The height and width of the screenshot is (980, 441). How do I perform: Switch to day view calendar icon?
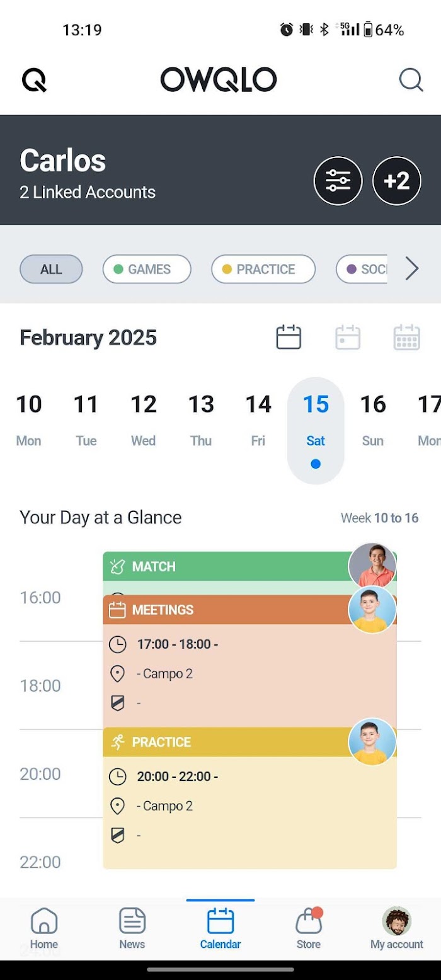[x=289, y=338]
